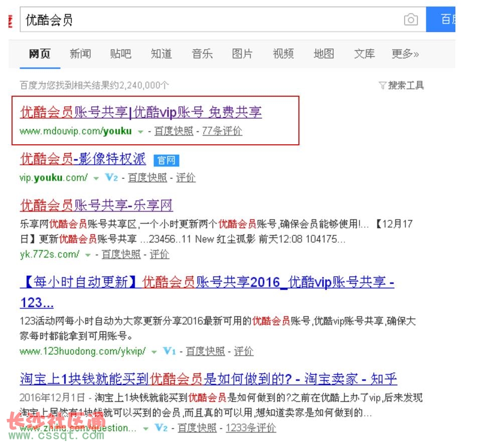Viewport: 488px width, 448px height.
Task: Open 搜索工具 filter options
Action: (x=406, y=85)
